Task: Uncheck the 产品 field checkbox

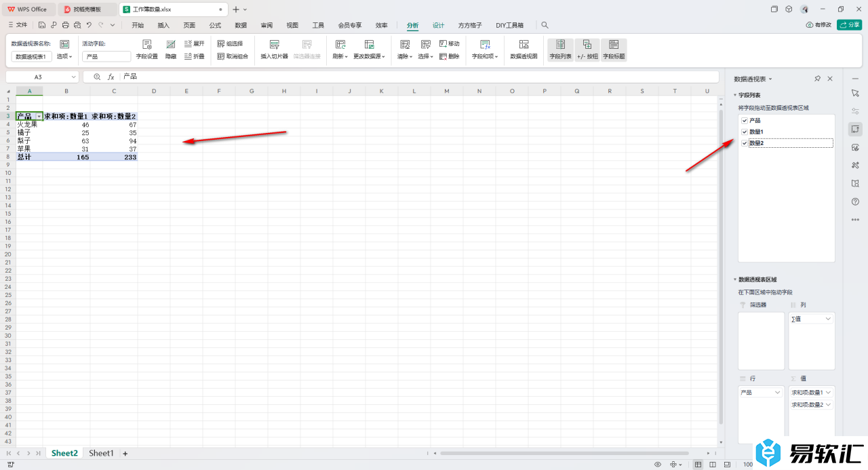Action: coord(745,120)
